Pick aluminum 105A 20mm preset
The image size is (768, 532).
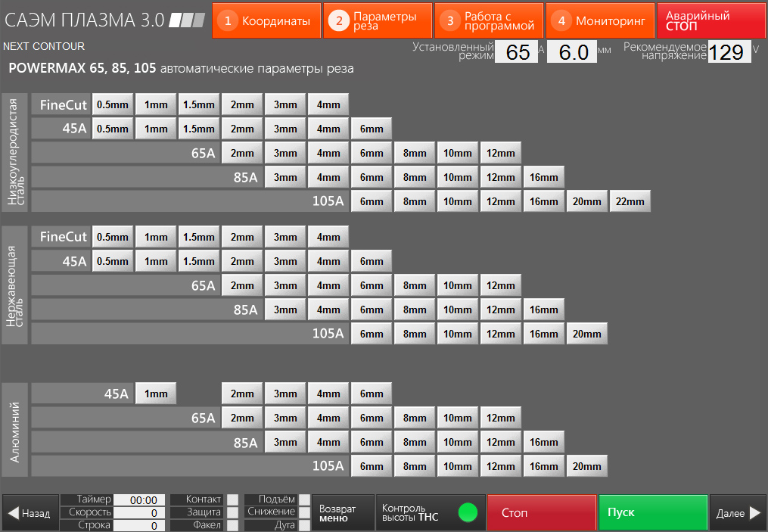click(586, 466)
